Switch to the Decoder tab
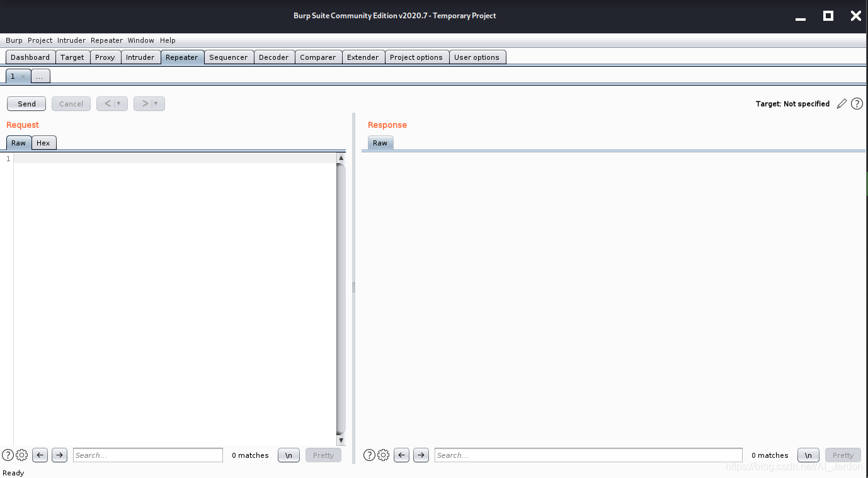 click(274, 57)
